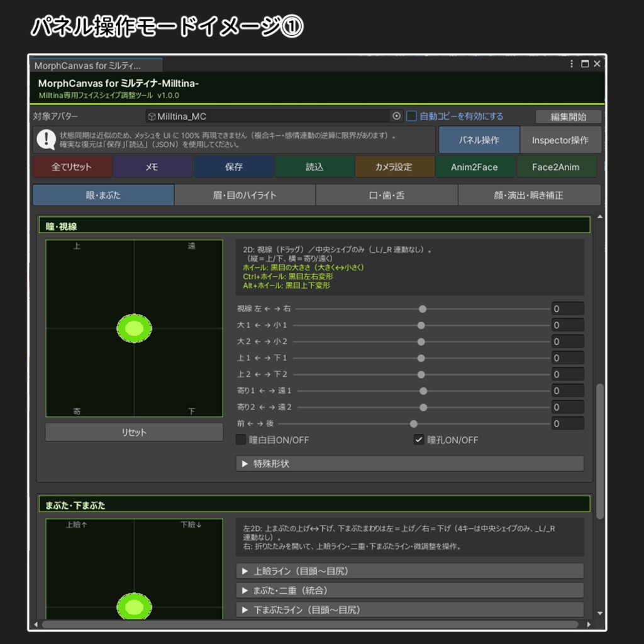Expand the 特殊形状 section
644x644 pixels.
tap(245, 464)
